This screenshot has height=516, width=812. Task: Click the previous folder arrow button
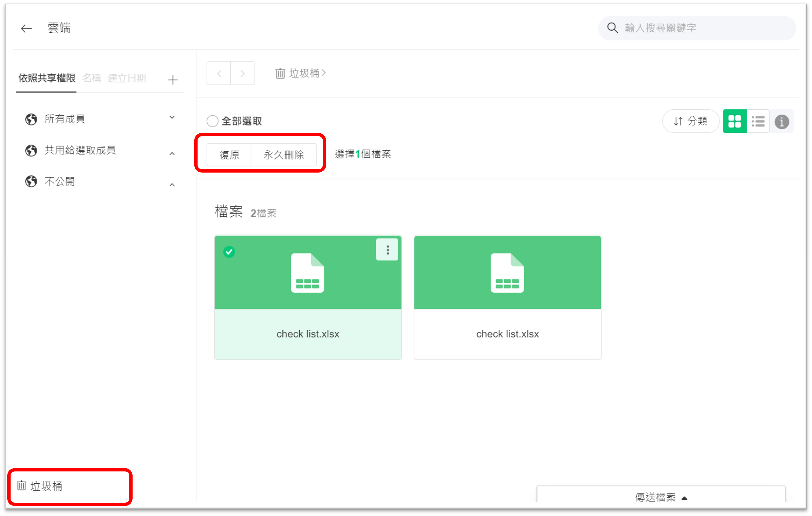point(219,73)
